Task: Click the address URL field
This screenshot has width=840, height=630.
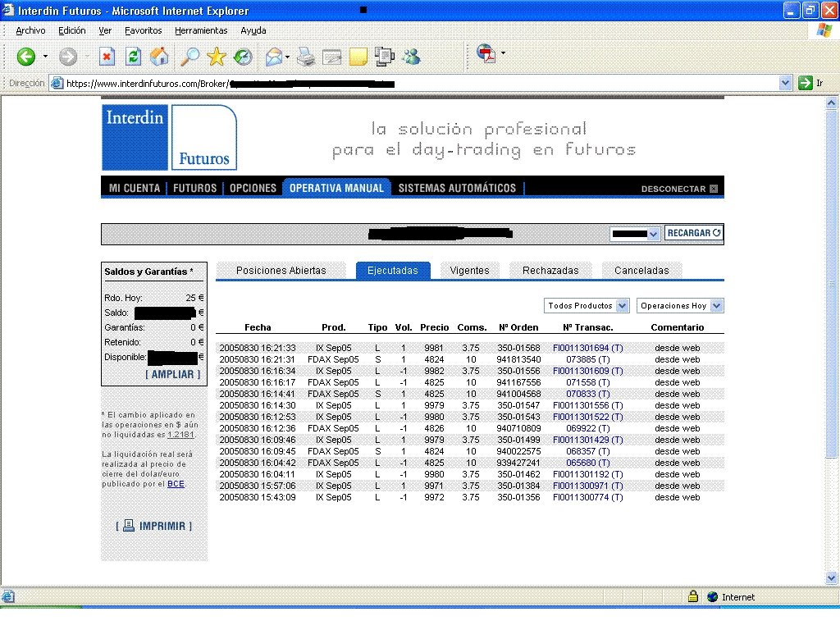Action: point(422,83)
